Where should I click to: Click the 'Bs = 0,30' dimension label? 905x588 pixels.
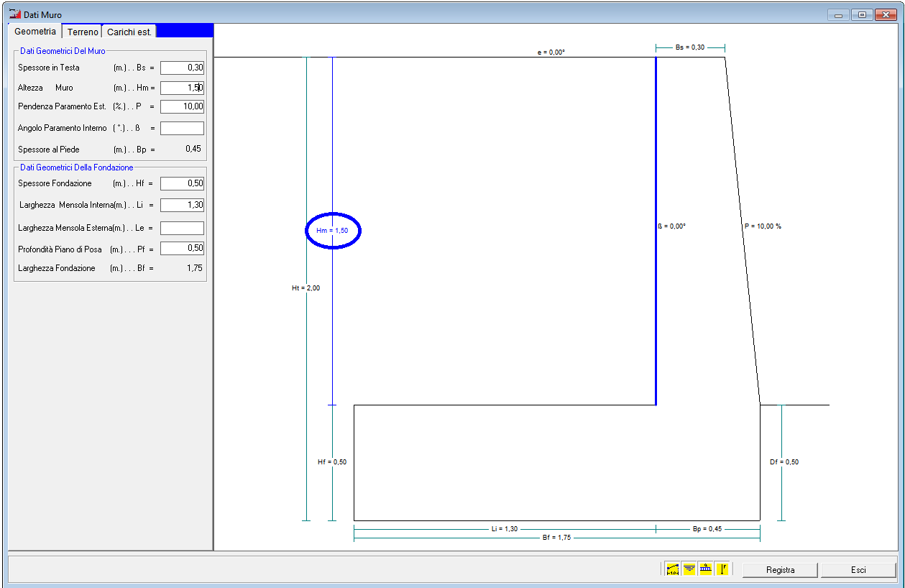click(x=690, y=47)
